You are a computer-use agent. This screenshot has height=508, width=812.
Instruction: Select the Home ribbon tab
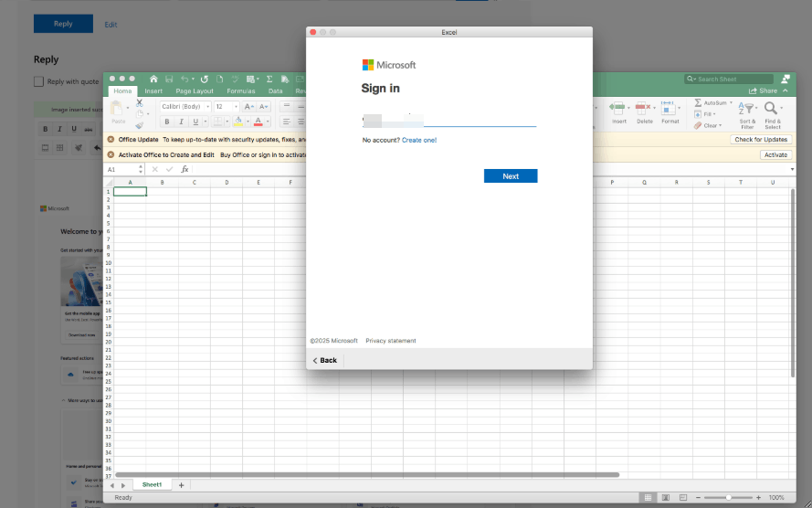122,91
